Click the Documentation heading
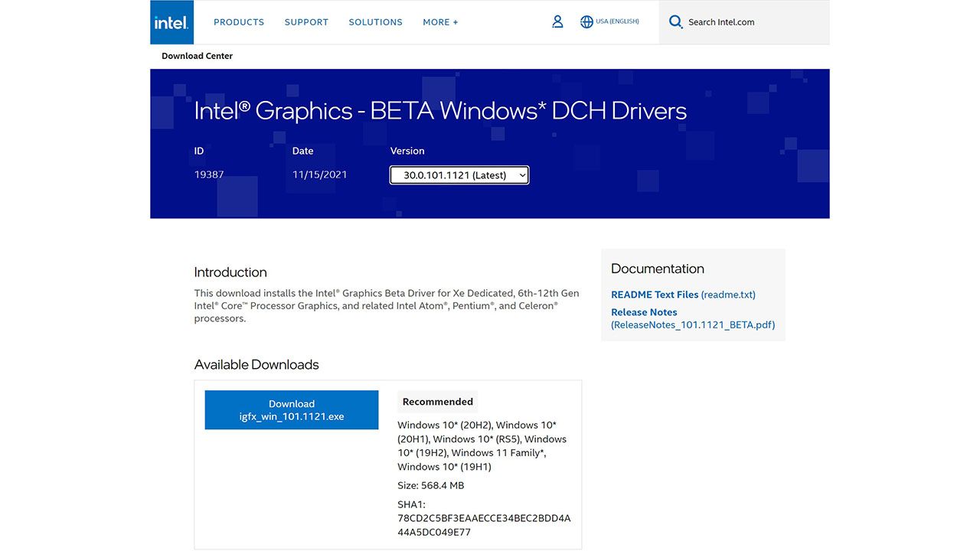The height and width of the screenshot is (551, 980). [658, 269]
